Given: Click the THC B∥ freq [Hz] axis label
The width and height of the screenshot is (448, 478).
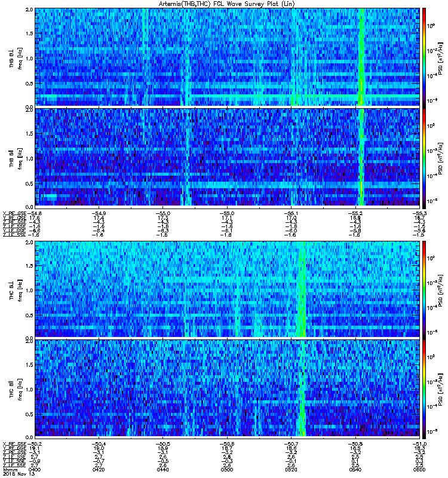Looking at the screenshot, I should click(16, 389).
